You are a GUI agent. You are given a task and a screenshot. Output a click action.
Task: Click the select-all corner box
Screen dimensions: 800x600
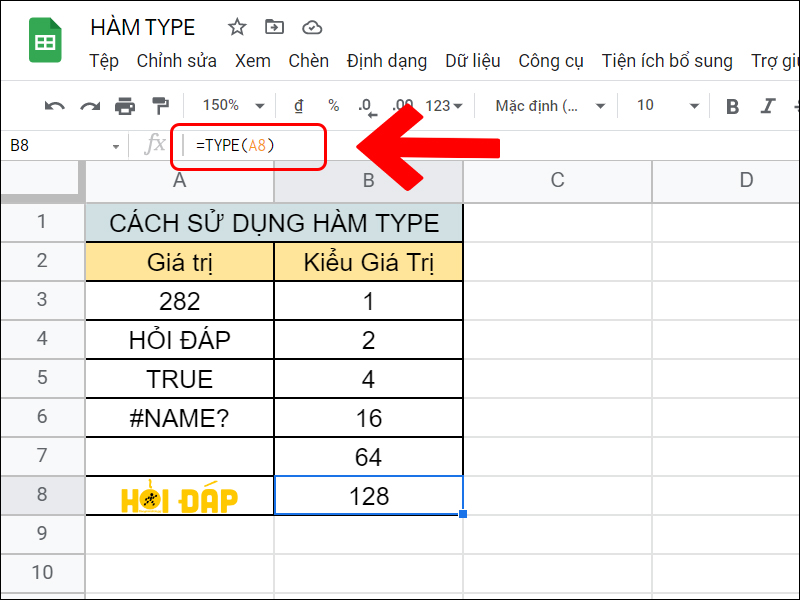[x=43, y=181]
